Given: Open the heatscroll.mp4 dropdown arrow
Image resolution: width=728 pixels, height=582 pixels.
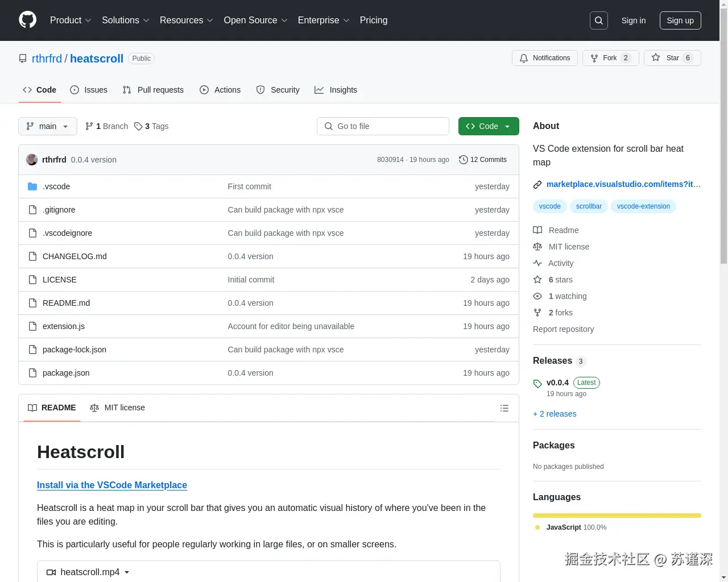Looking at the screenshot, I should click(x=127, y=572).
